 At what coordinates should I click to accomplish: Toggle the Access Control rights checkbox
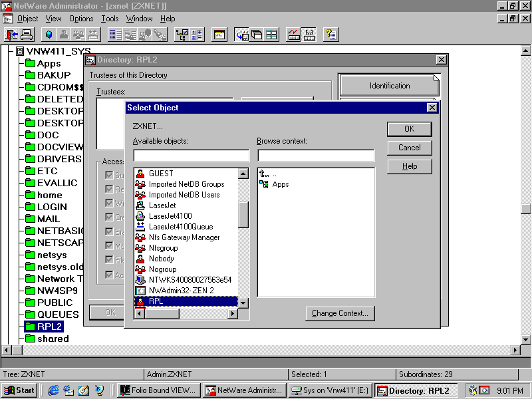click(x=109, y=275)
